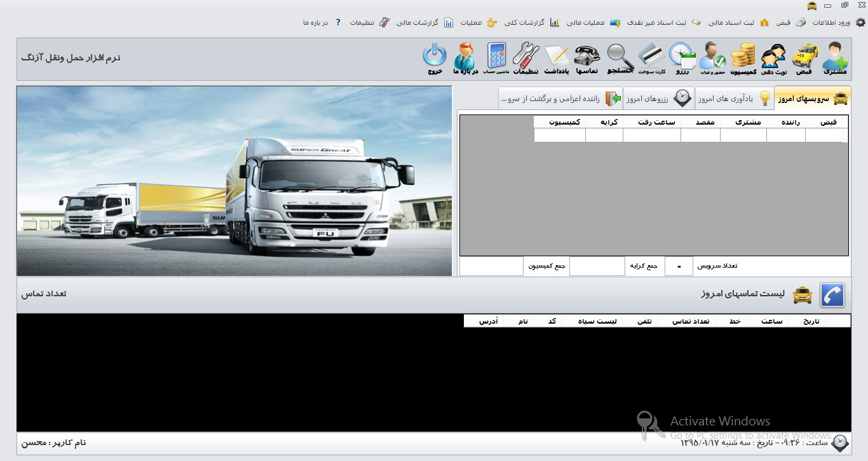Open the تماسها telephone toolbar icon
Viewport: 868px width, 461px height.
tap(587, 58)
